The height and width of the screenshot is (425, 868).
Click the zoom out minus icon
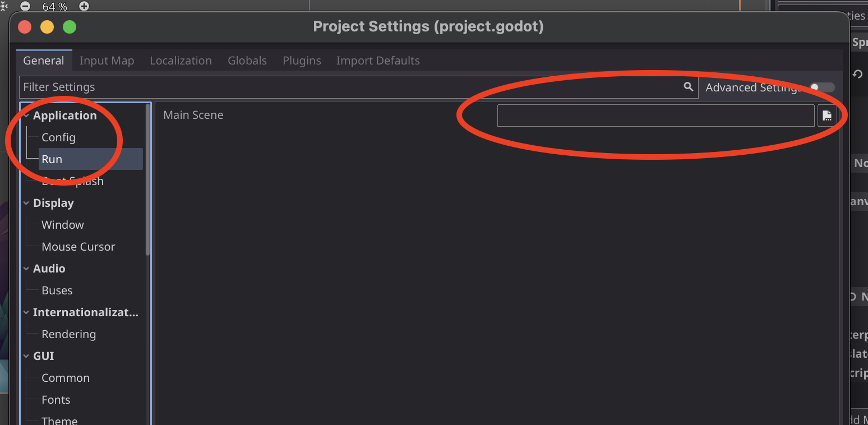[25, 6]
